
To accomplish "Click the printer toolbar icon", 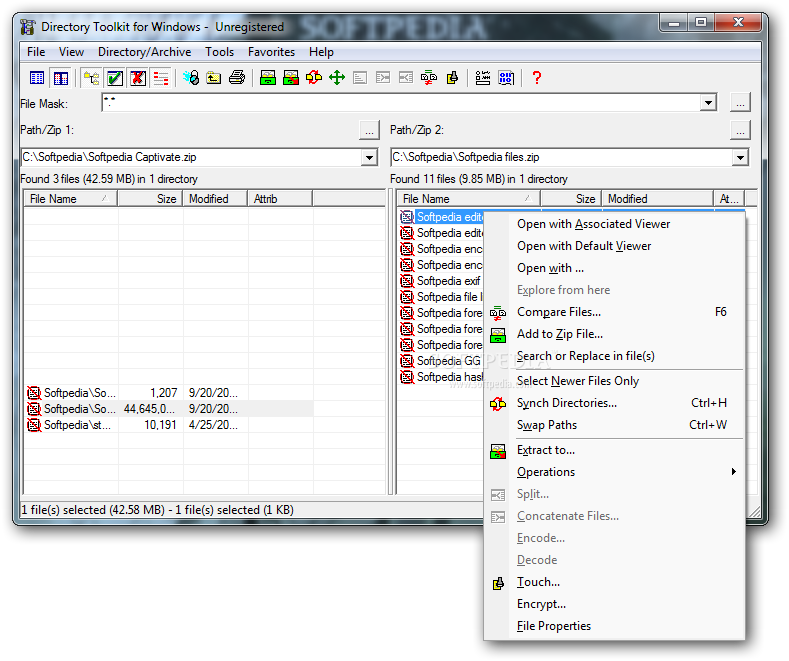I will tap(237, 77).
